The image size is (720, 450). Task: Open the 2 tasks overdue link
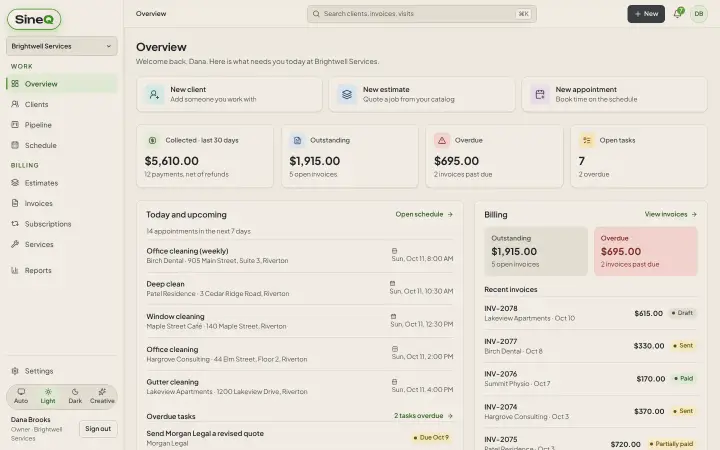click(x=424, y=416)
